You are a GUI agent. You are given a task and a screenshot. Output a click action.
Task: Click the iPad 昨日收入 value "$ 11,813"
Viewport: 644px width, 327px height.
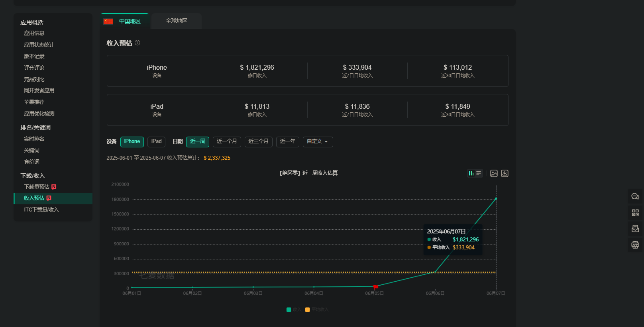pos(257,107)
